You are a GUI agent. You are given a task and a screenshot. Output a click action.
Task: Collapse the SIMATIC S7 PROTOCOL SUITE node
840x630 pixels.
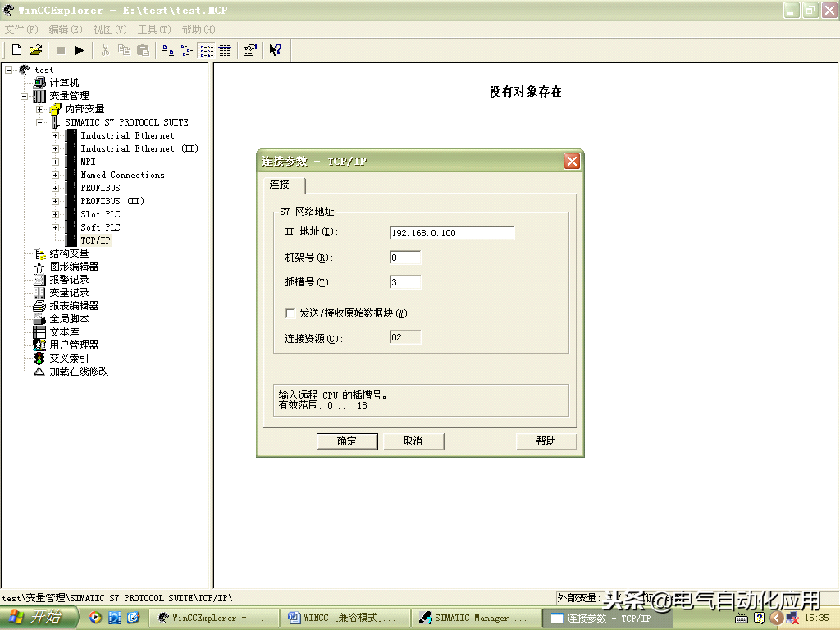[x=39, y=122]
